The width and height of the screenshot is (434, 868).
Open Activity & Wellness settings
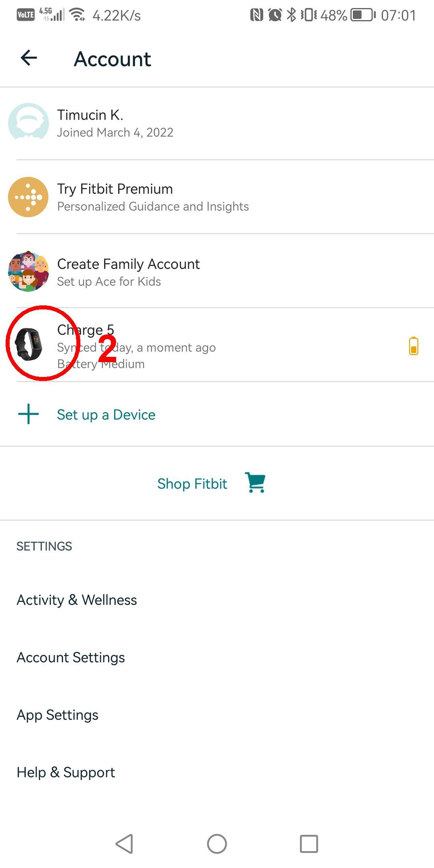[77, 600]
